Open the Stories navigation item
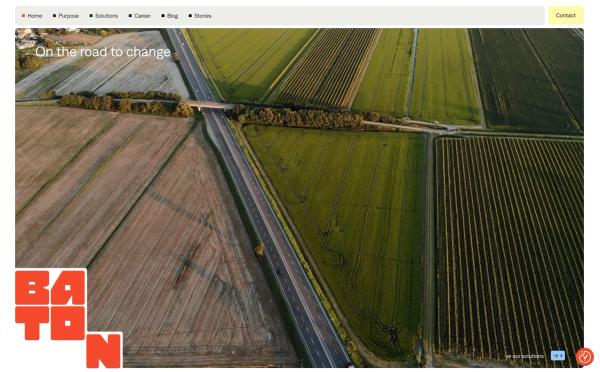 203,16
